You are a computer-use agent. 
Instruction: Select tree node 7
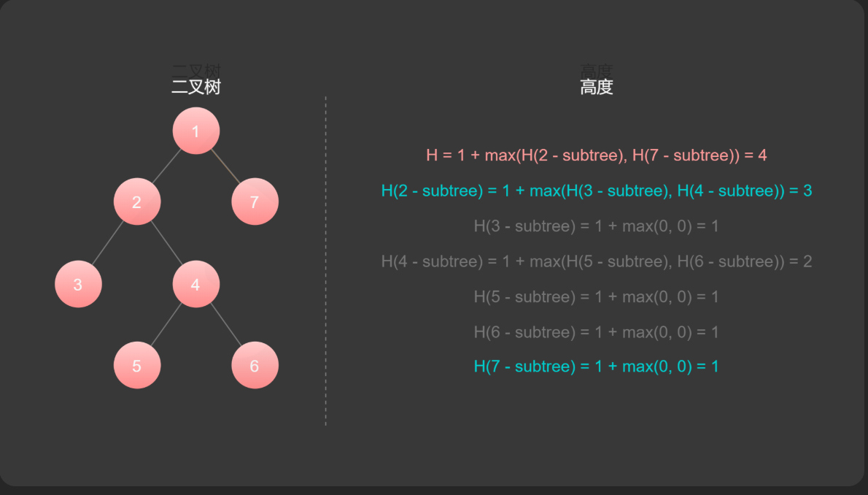pos(255,202)
